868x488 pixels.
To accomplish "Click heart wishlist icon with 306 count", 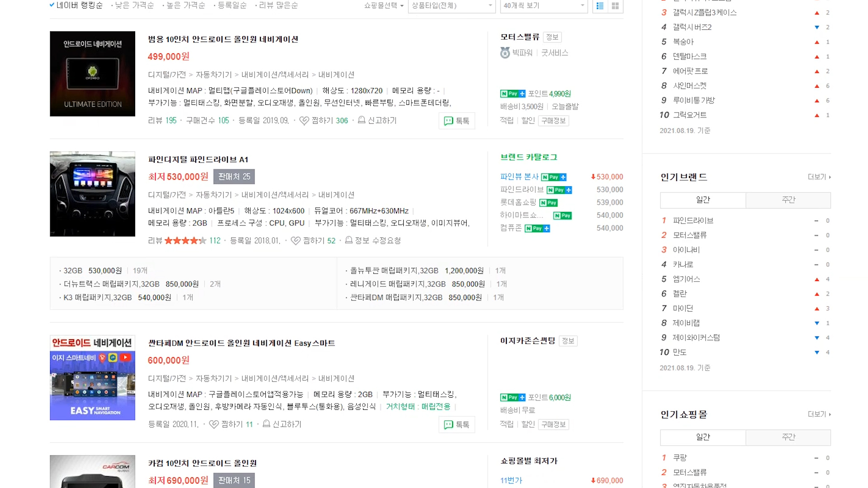I will coord(304,121).
